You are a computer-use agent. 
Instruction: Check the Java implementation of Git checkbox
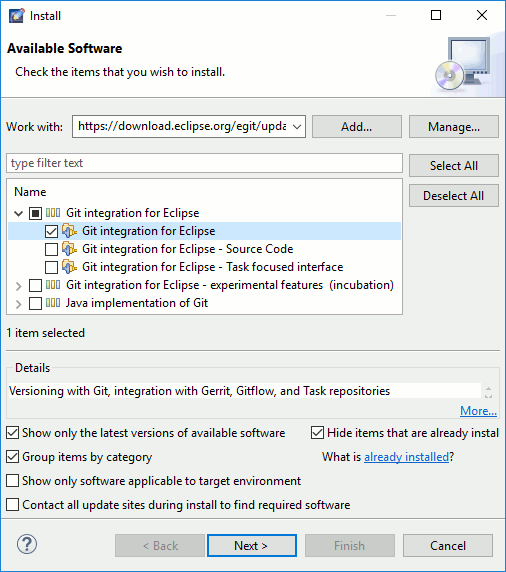click(x=35, y=303)
